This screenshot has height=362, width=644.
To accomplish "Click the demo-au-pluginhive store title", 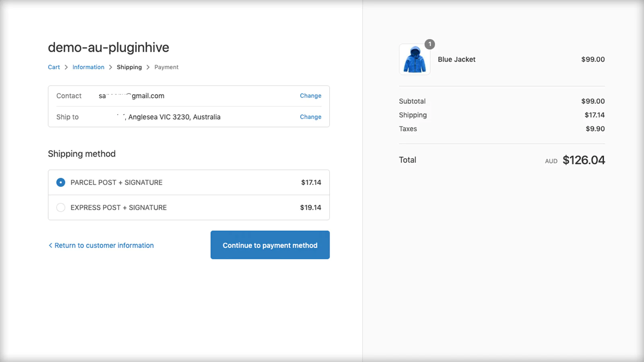I will 108,47.
